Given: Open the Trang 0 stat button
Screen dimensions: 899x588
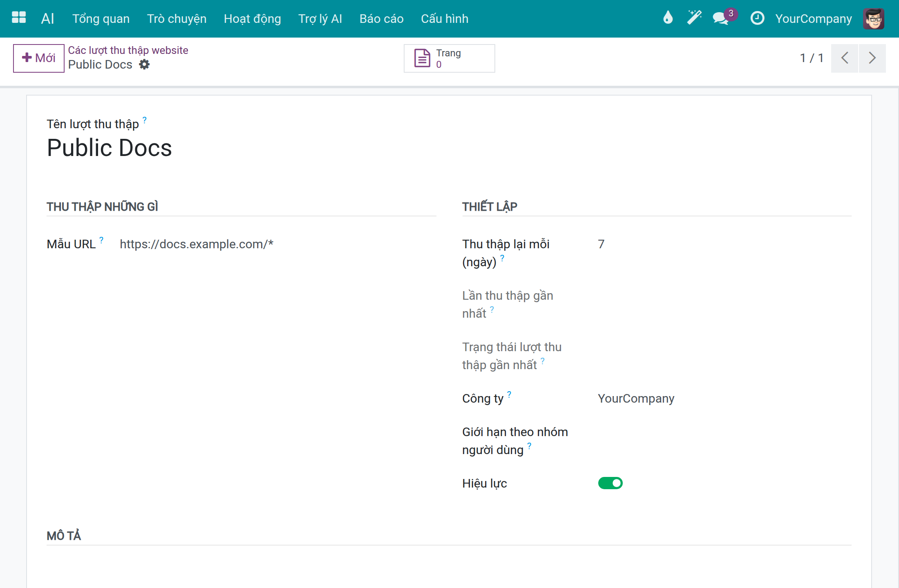Looking at the screenshot, I should pyautogui.click(x=449, y=58).
